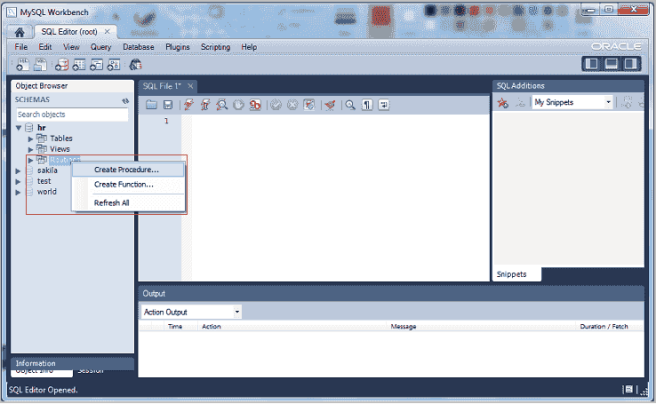Image resolution: width=656 pixels, height=405 pixels.
Task: Open the View menu
Action: (71, 47)
